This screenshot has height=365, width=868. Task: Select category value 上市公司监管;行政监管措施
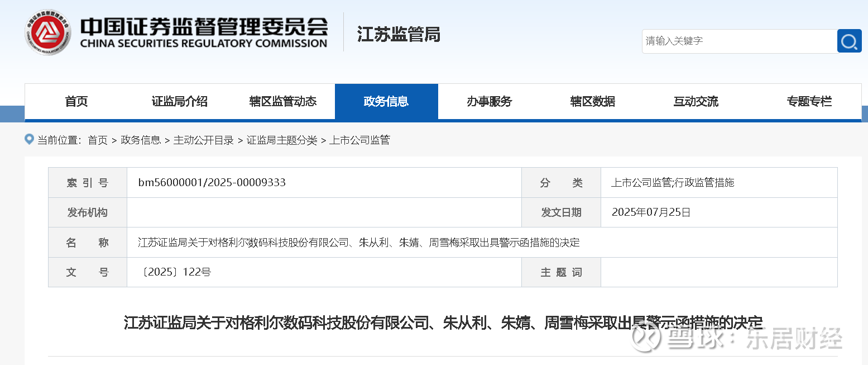[x=673, y=182]
